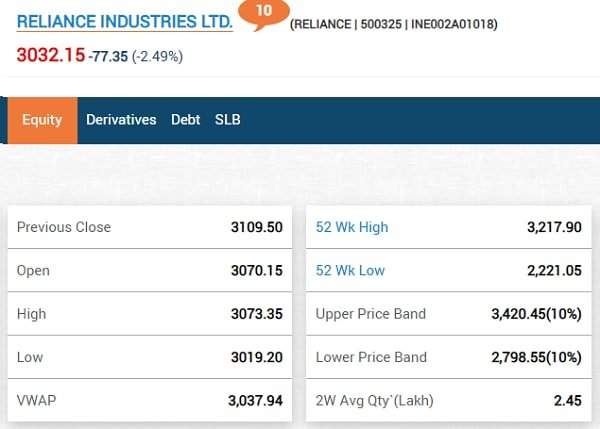Open the RELIANCE INDUSTRIES LTD. link
Image resolution: width=600 pixels, height=429 pixels.
click(125, 21)
